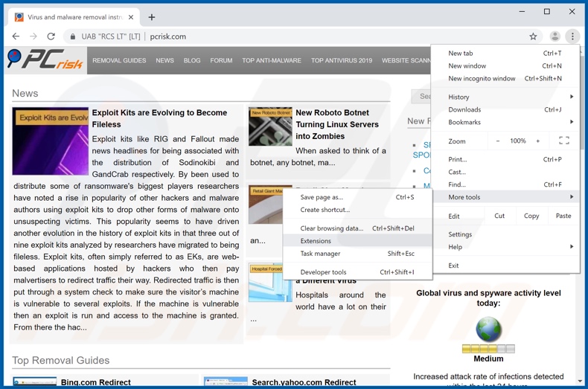The width and height of the screenshot is (588, 389).
Task: Open TOP ANTIVIRUS 2019 nav link
Action: pyautogui.click(x=342, y=60)
